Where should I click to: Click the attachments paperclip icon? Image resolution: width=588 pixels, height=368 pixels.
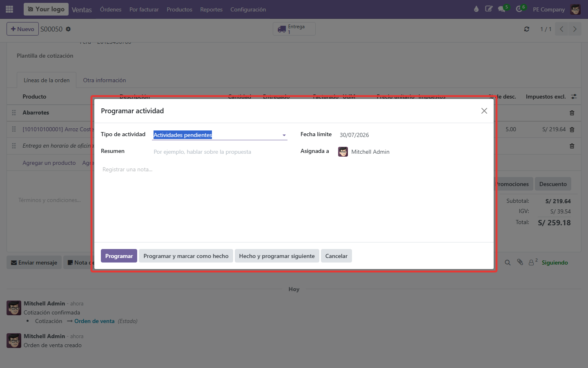pyautogui.click(x=520, y=262)
